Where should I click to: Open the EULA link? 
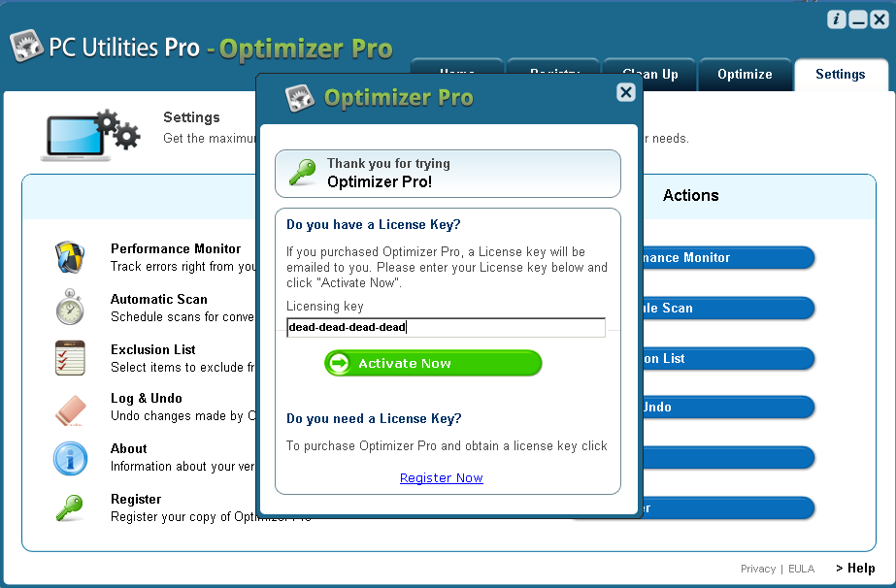(x=801, y=569)
